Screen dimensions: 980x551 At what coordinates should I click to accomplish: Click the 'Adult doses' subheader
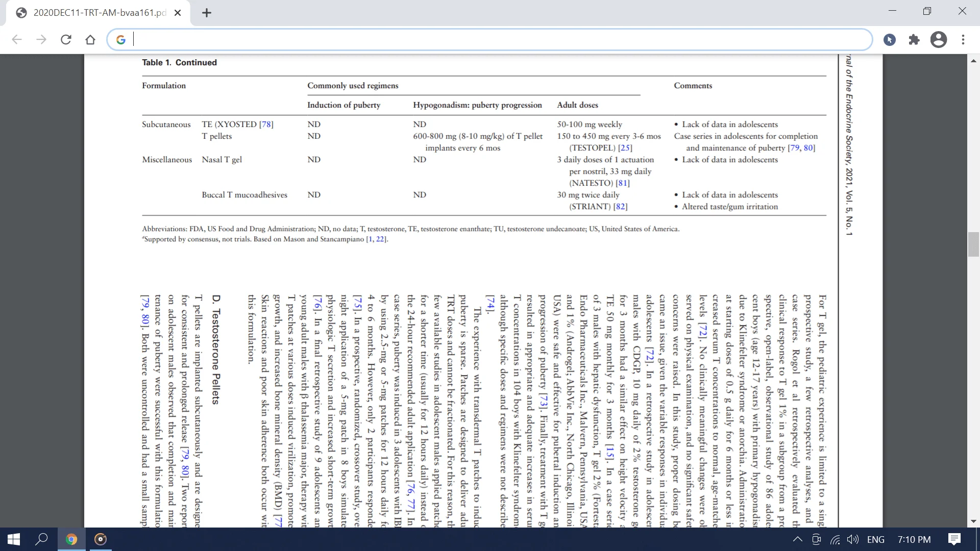577,105
